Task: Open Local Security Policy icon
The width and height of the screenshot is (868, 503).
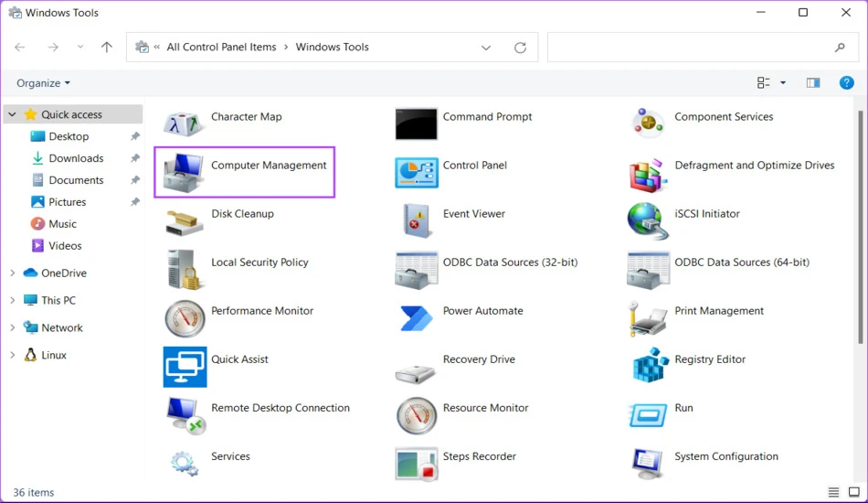Action: click(x=184, y=269)
